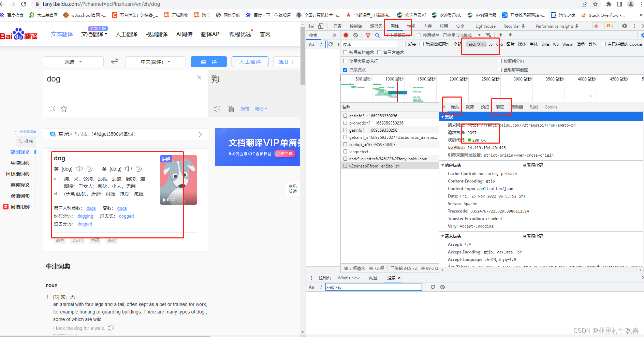The height and width of the screenshot is (337, 644).
Task: Select the v2transapi?from=en&to=zh request
Action: 390,166
